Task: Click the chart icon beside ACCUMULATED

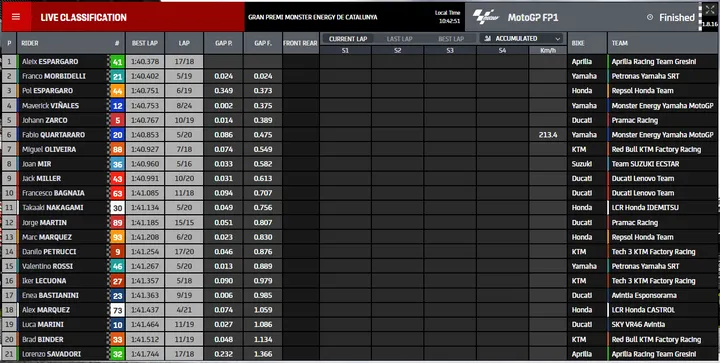Action: 488,39
